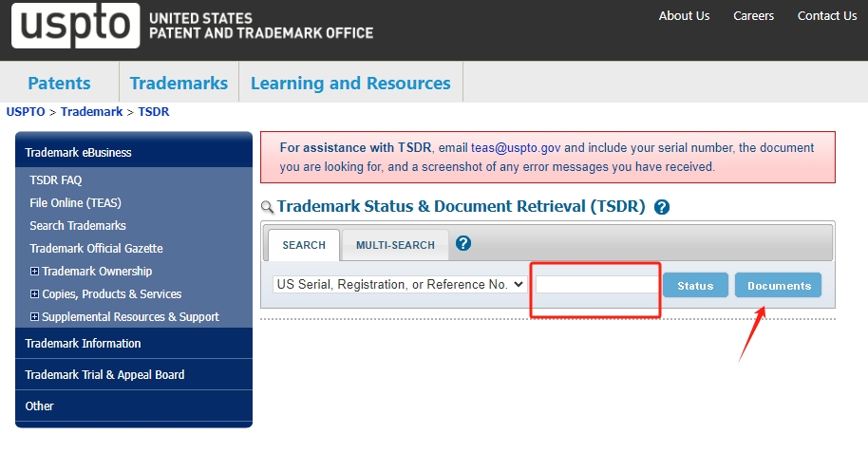
Task: Open Learning and Resources menu
Action: [x=350, y=83]
